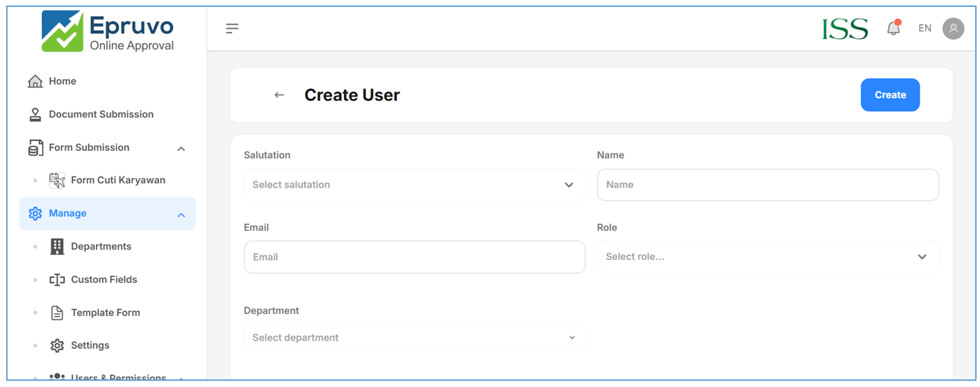This screenshot has width=980, height=387.
Task: Go to Document Submission
Action: [101, 114]
